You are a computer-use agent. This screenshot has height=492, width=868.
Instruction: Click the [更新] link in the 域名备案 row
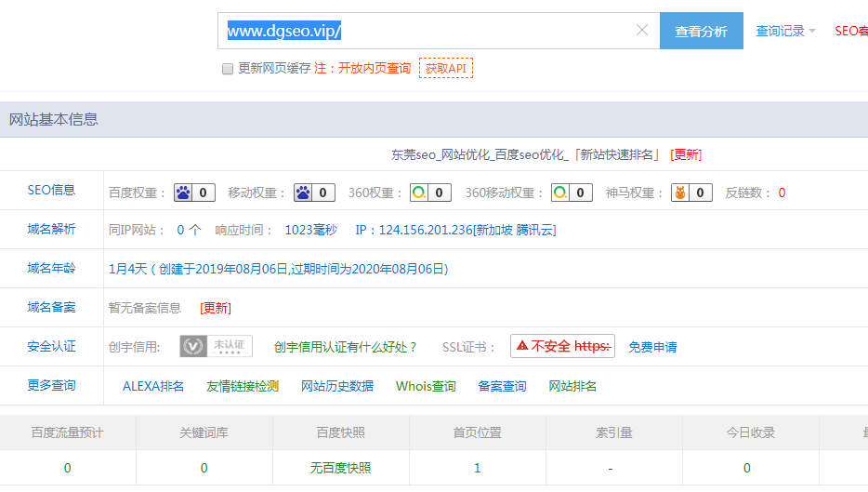tap(216, 308)
